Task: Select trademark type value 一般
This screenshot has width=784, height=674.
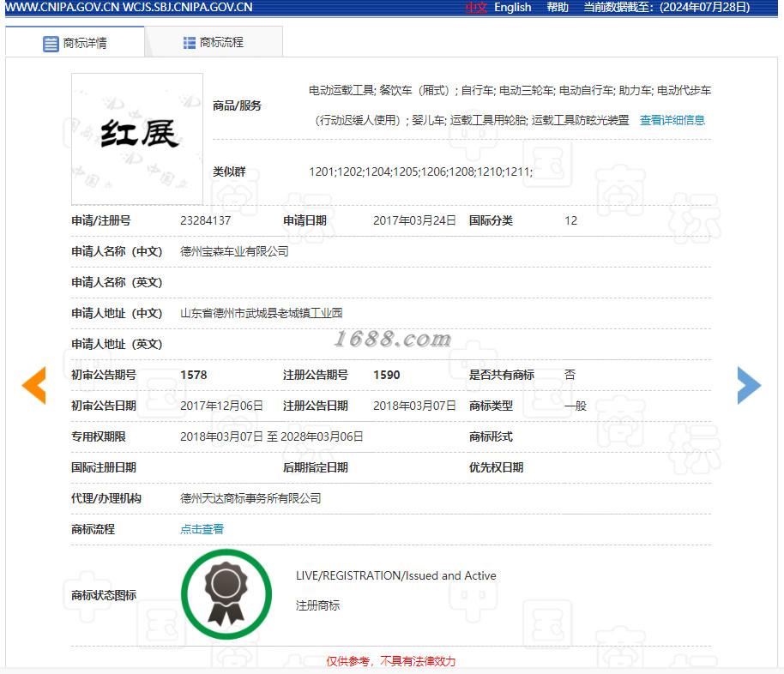Action: [x=576, y=406]
